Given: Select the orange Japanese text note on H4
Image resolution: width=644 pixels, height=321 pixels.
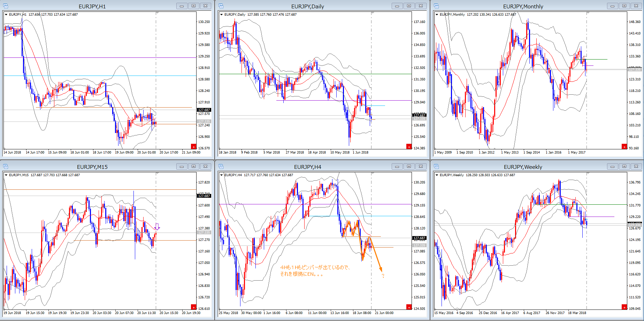Looking at the screenshot, I should (315, 271).
